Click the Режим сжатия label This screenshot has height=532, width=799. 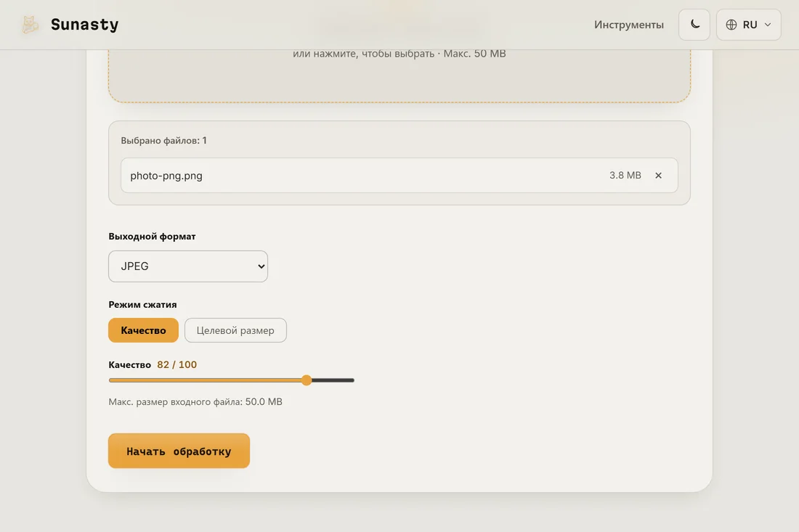142,304
